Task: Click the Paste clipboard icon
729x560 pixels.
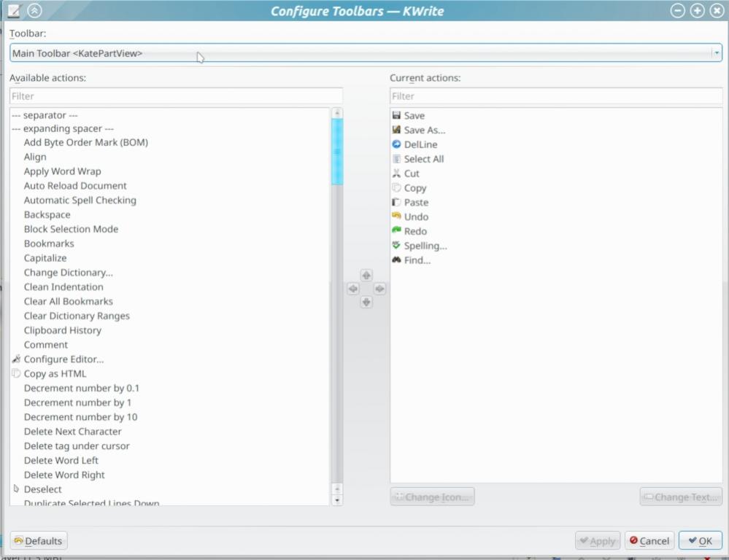Action: pos(396,202)
